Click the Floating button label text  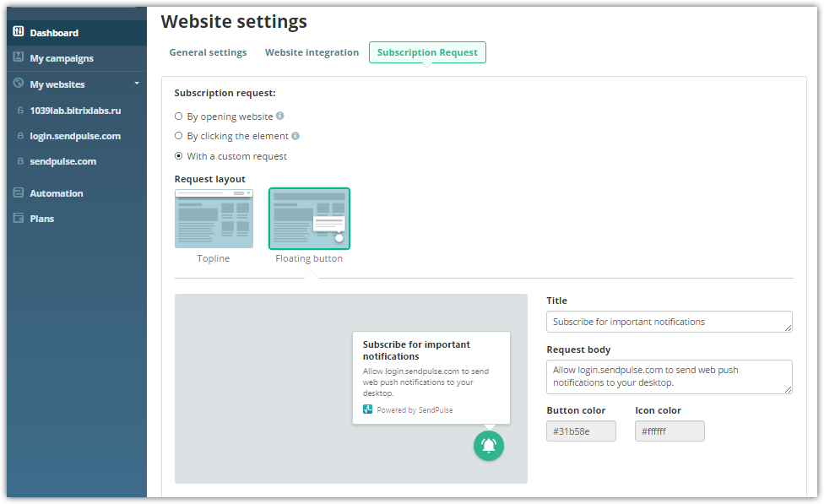pyautogui.click(x=309, y=258)
